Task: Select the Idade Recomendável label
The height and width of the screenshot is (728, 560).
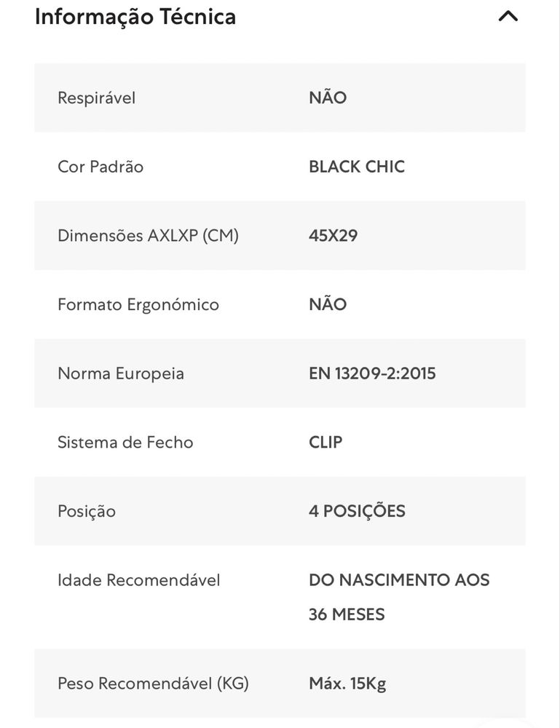Action: pyautogui.click(x=139, y=580)
